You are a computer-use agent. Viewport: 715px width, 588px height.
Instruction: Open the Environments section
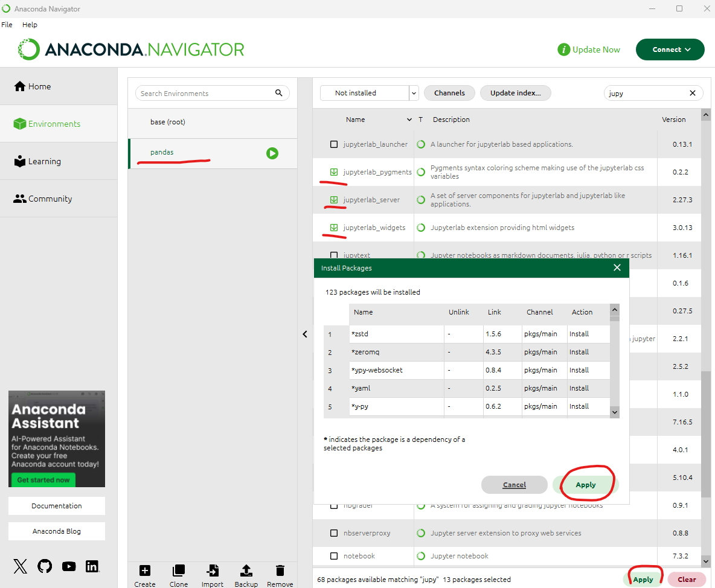(x=59, y=124)
